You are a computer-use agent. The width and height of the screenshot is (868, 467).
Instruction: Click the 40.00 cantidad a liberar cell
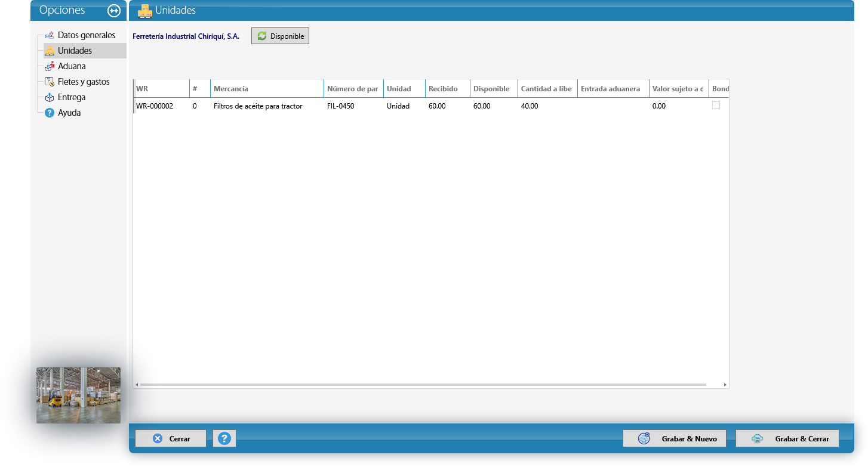click(x=548, y=106)
